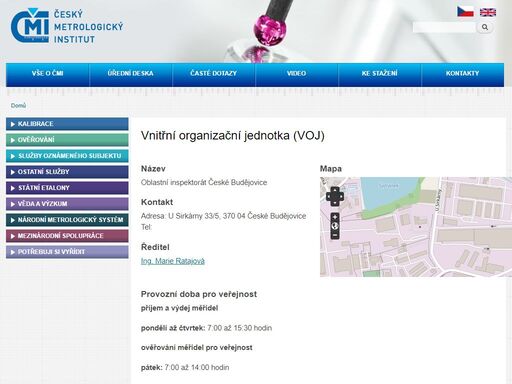Switch language using the Czech flag
This screenshot has height=384, width=512.
click(x=465, y=12)
